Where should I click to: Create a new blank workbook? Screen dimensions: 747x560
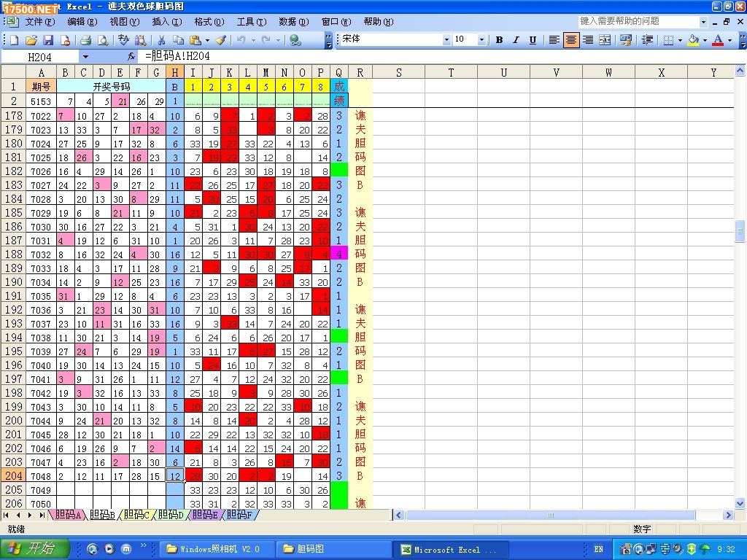tap(15, 41)
